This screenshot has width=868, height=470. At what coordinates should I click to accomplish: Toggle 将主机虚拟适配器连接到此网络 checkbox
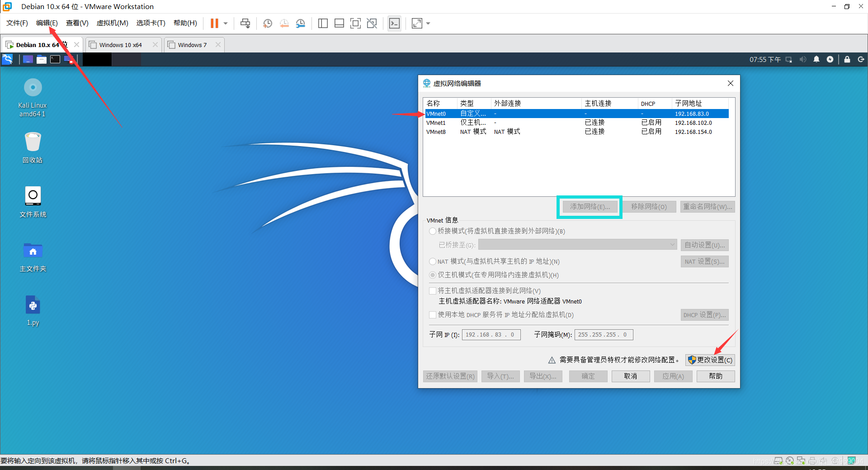pos(433,291)
